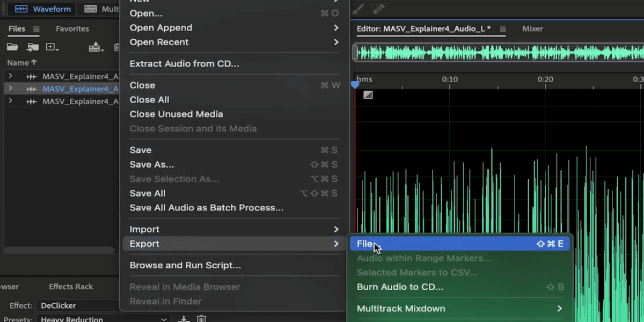Click the Insert into Multitrack icon

pyautogui.click(x=96, y=47)
